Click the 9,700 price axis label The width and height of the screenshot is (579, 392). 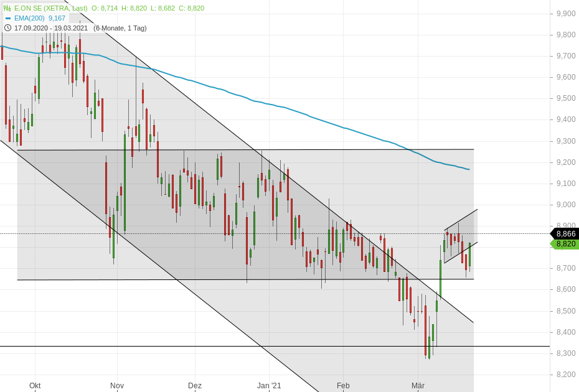[566, 56]
